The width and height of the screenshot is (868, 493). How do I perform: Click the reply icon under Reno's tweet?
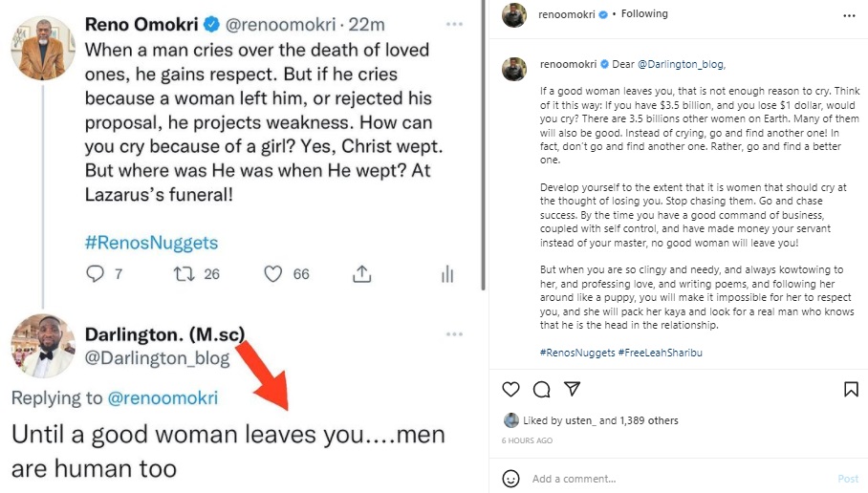click(96, 274)
